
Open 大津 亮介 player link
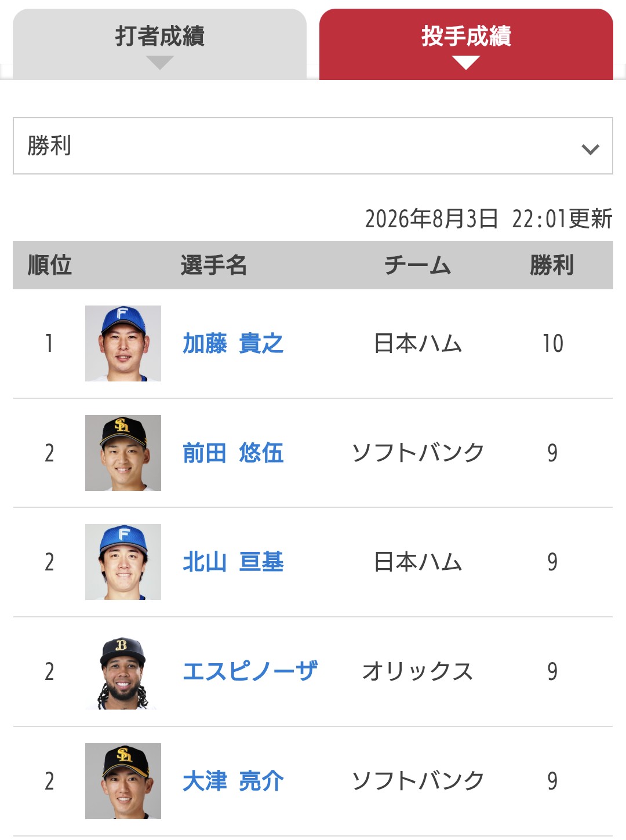(233, 781)
